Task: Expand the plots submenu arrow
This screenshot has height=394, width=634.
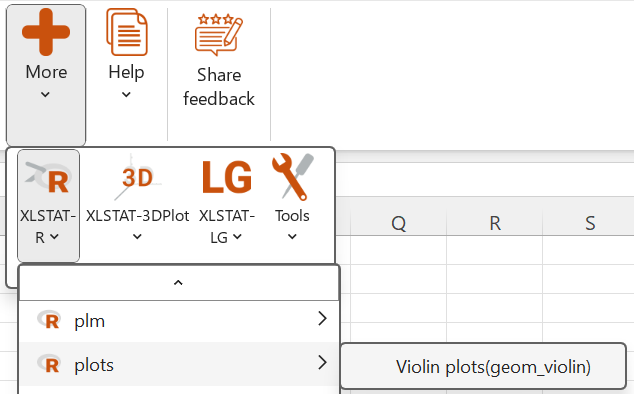Action: pyautogui.click(x=322, y=362)
